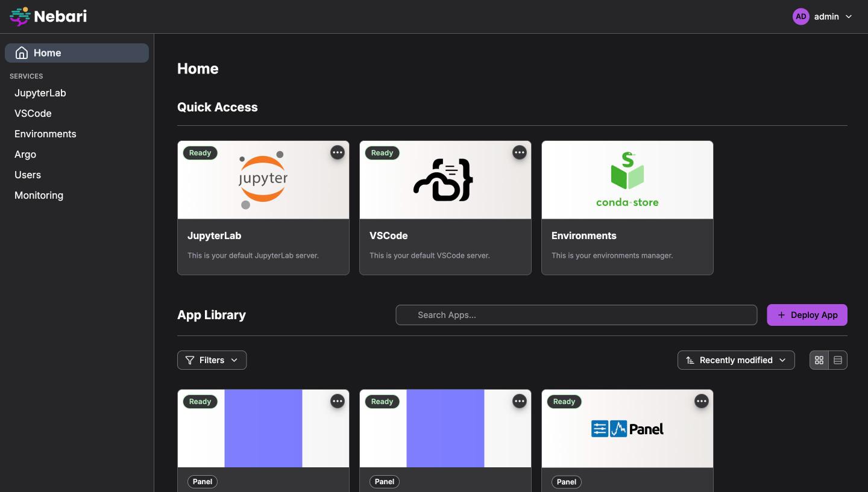
Task: Click the Jupyter logo thumbnail
Action: [x=263, y=180]
